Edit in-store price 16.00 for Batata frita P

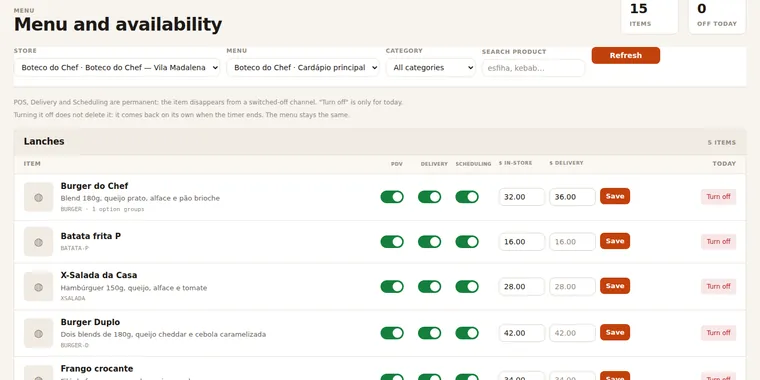(x=522, y=241)
